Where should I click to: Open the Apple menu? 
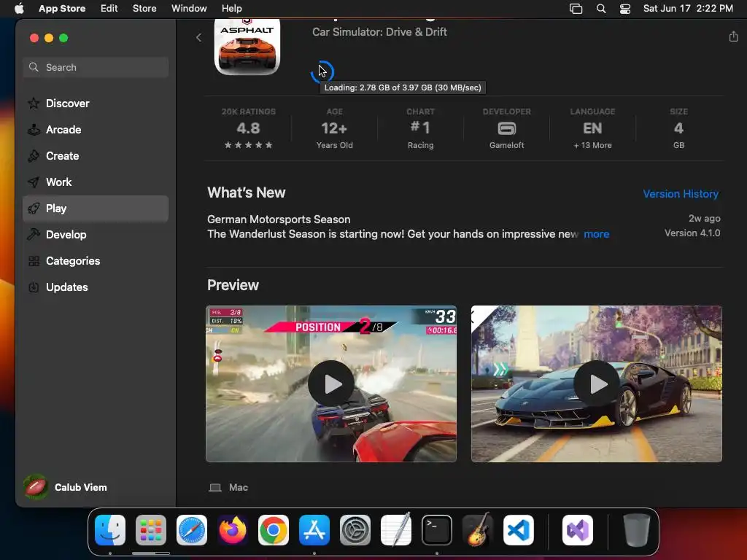19,9
